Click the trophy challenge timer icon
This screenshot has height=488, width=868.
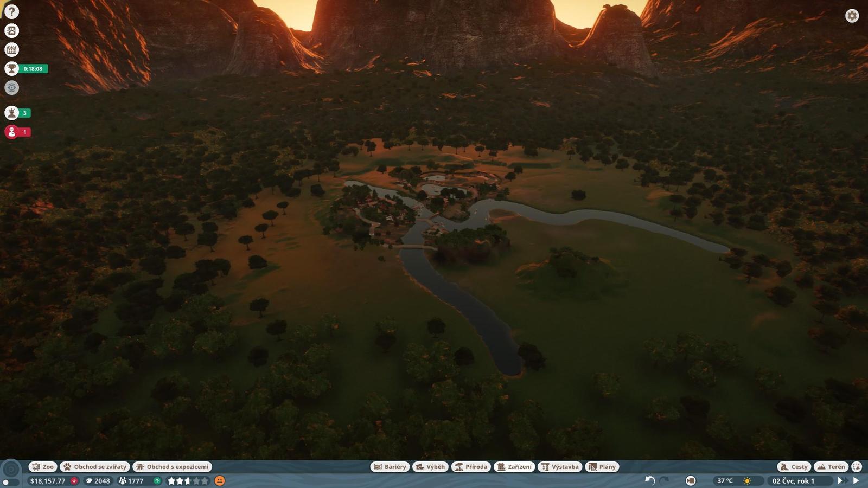click(x=11, y=69)
